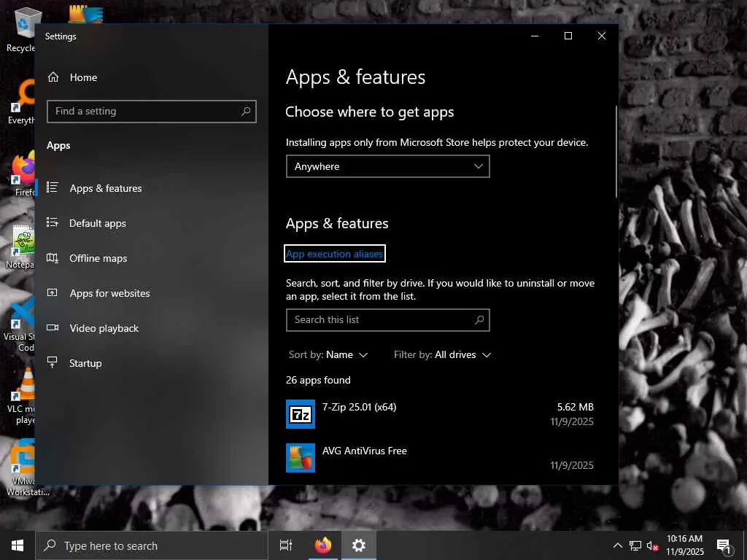
Task: Select the 7-Zip 25.01 (x64) entry
Action: tap(440, 414)
